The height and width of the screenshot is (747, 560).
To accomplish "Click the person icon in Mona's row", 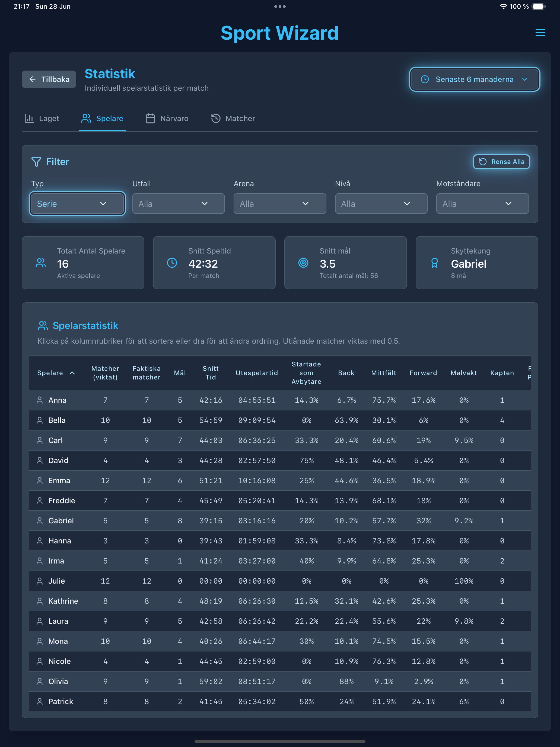I will click(x=40, y=642).
